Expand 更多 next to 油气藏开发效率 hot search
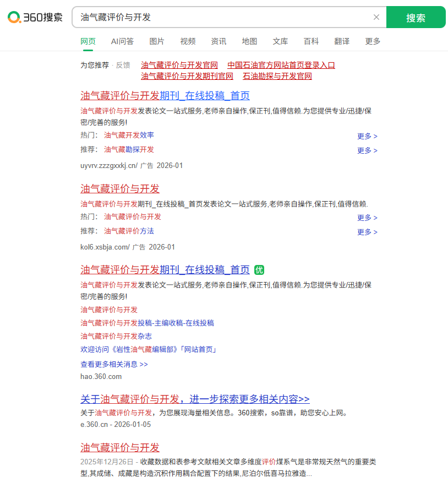 coord(367,136)
